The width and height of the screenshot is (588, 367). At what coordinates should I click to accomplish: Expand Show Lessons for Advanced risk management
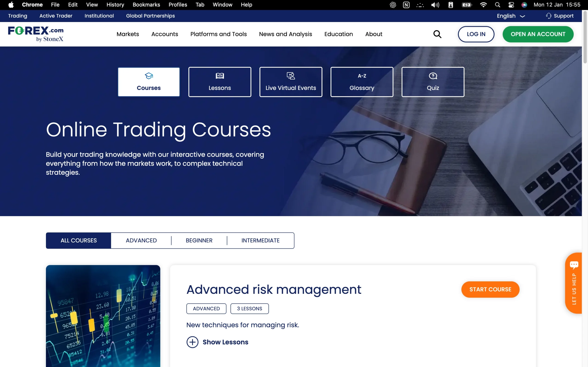[x=218, y=342]
